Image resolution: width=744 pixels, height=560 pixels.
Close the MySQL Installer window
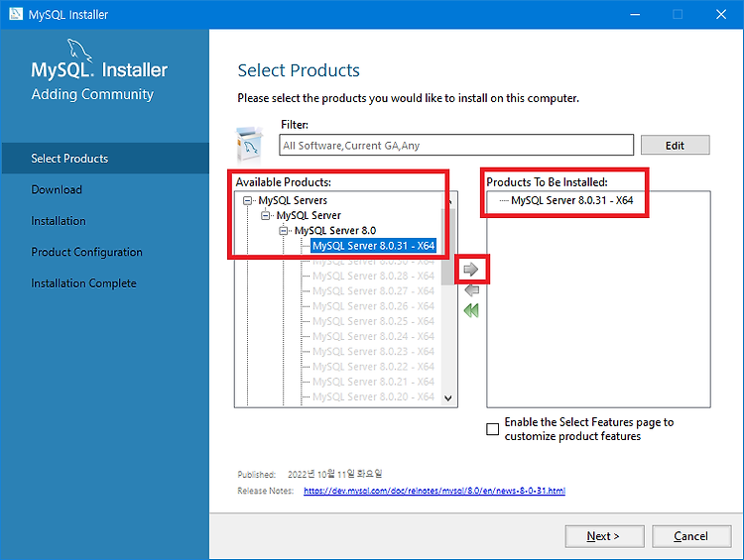point(721,14)
